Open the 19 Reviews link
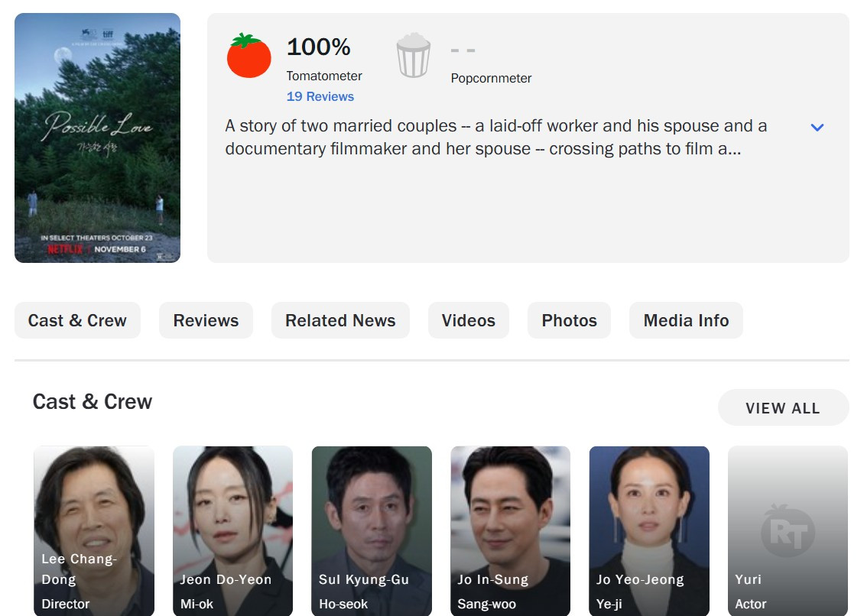The image size is (864, 616). 320,96
